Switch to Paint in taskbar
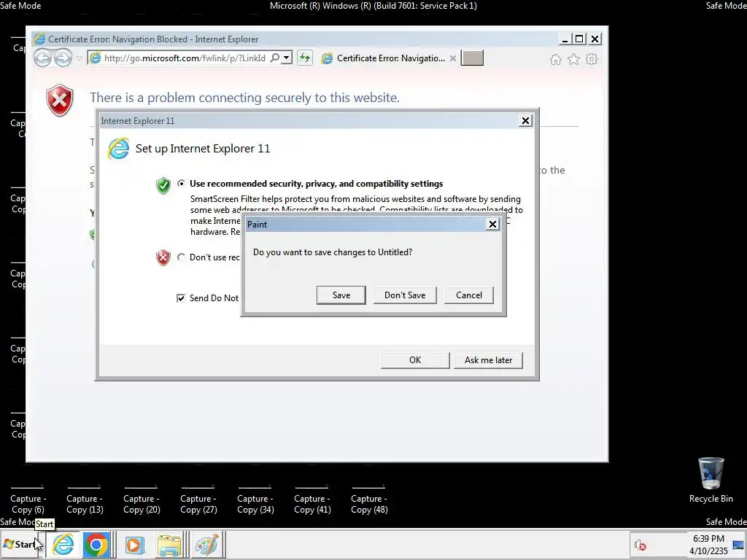This screenshot has width=747, height=560. click(x=206, y=545)
